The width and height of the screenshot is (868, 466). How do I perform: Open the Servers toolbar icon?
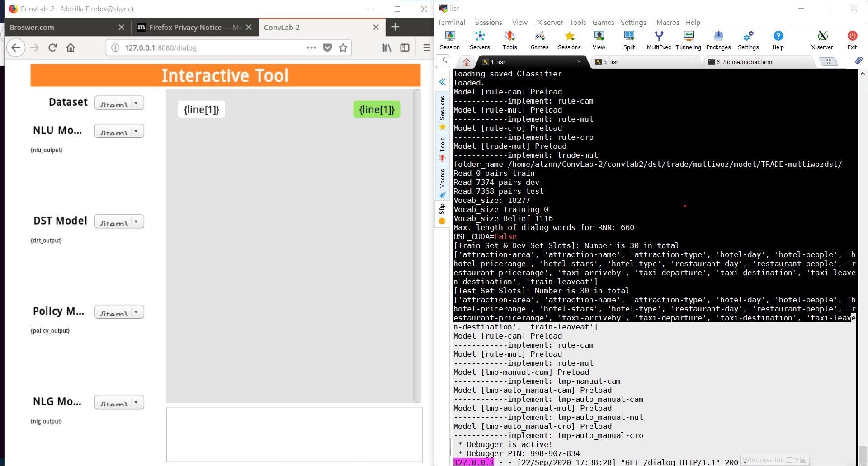click(x=480, y=40)
